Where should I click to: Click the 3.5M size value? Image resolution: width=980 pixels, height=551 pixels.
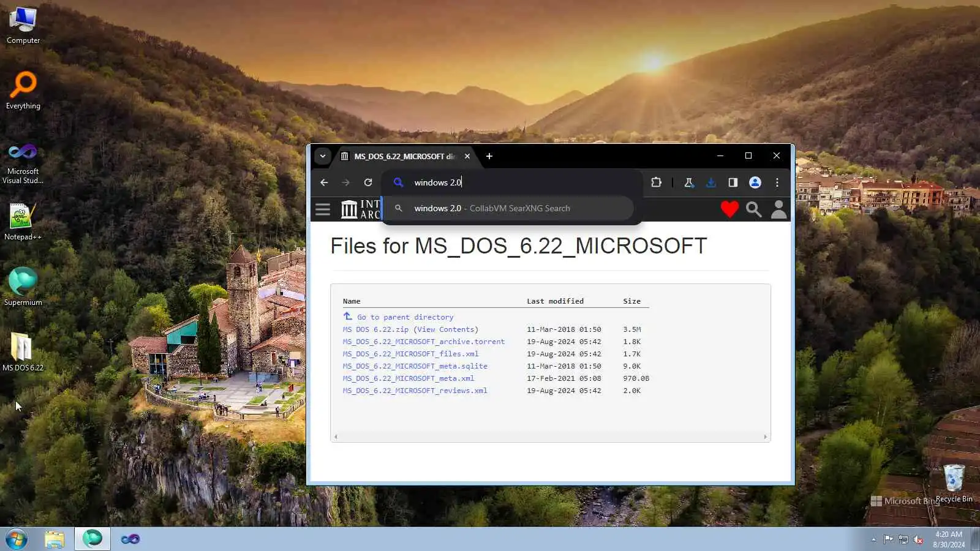click(632, 329)
